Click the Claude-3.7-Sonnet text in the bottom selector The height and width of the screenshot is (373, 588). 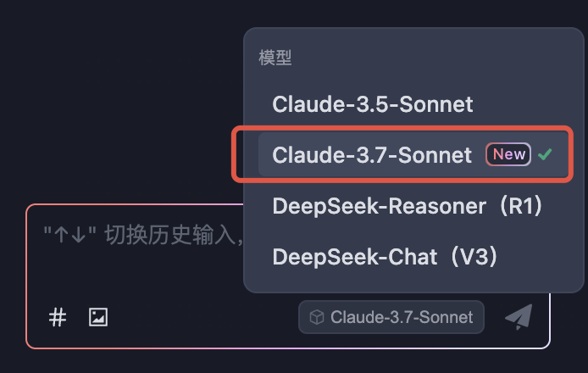(x=402, y=317)
